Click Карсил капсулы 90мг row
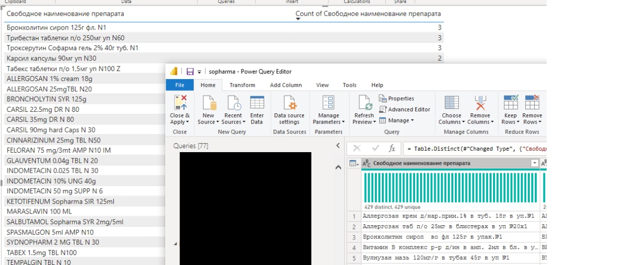The width and height of the screenshot is (644, 265). point(224,58)
